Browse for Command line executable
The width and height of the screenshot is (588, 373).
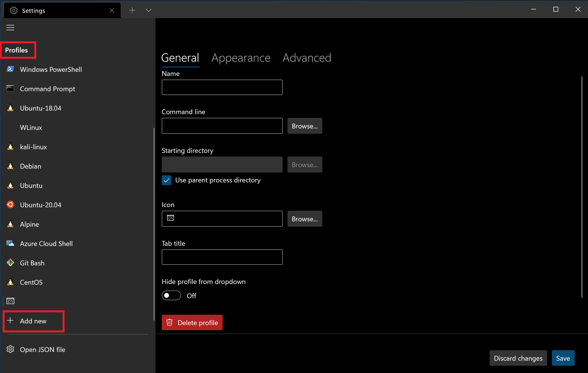pos(304,126)
